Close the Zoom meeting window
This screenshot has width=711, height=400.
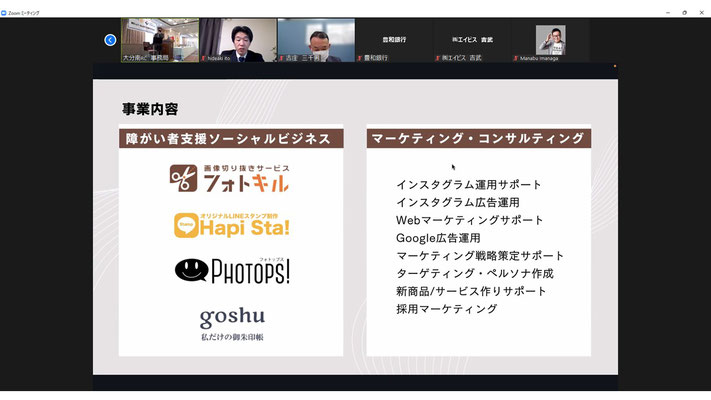point(701,13)
